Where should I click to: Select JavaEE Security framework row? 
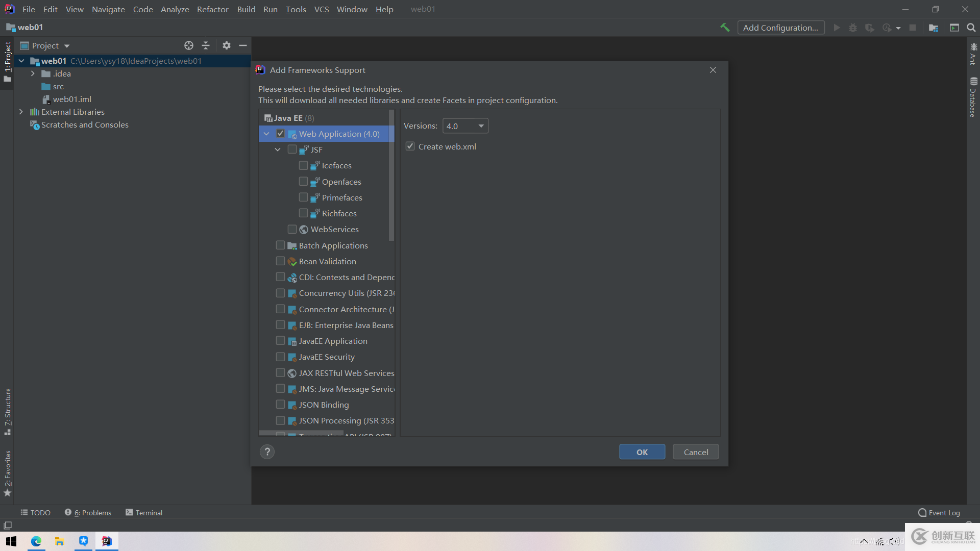(327, 357)
